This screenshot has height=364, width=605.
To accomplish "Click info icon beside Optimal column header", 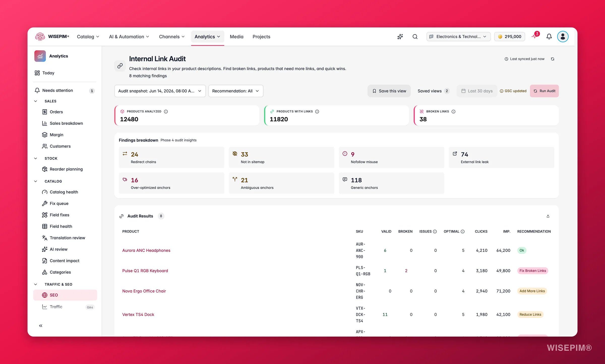I will pos(463,231).
